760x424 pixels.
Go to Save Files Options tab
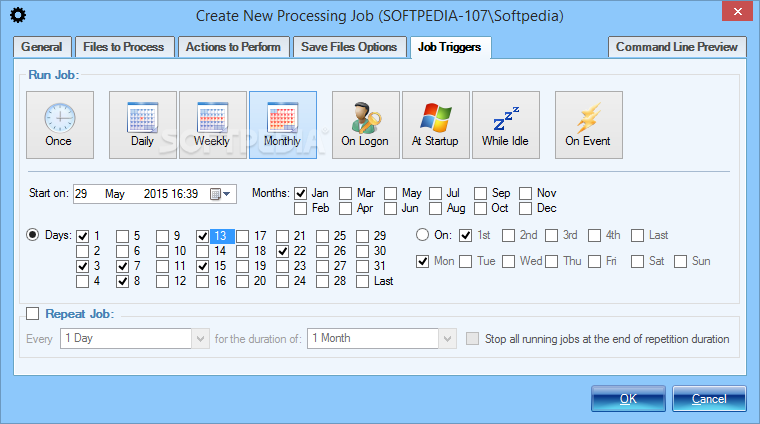349,47
